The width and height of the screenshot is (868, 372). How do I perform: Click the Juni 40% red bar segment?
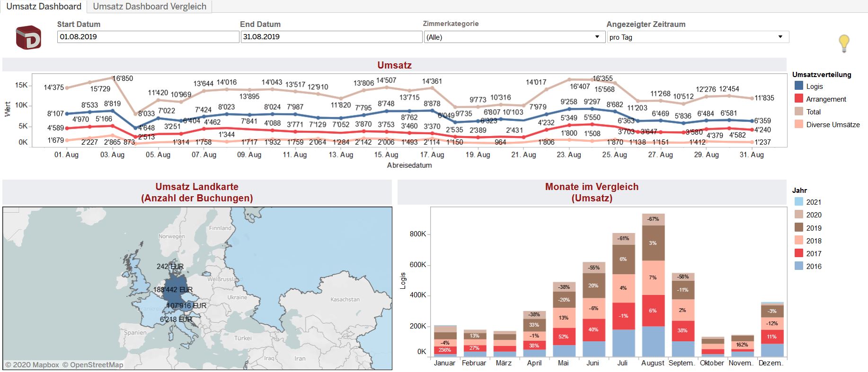(594, 330)
